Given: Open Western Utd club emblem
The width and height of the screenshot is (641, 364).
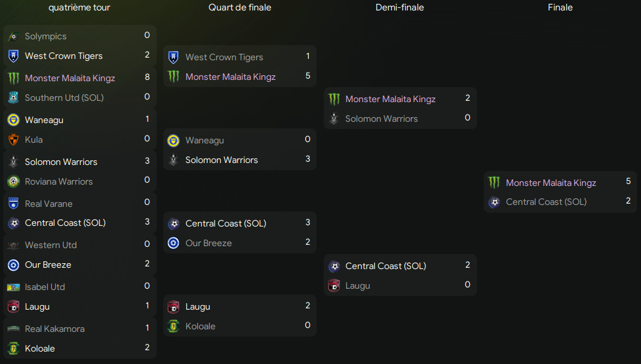Looking at the screenshot, I should pyautogui.click(x=14, y=245).
